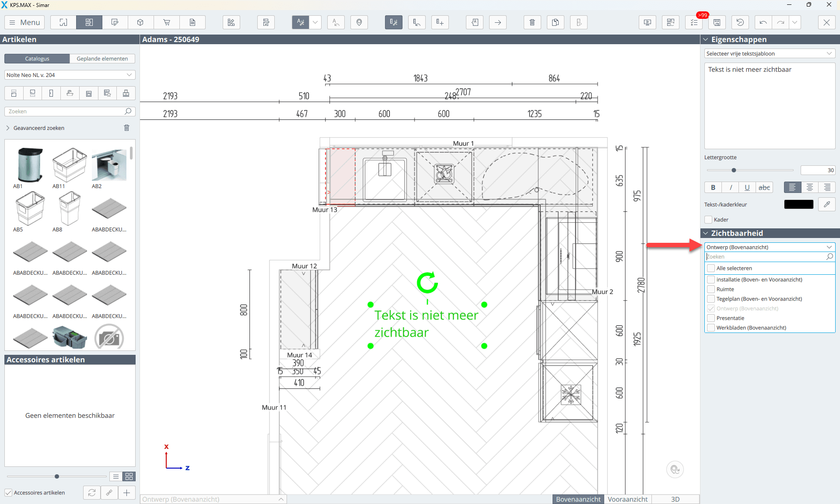Click the presentation monitor icon
This screenshot has height=504, width=840.
point(647,22)
